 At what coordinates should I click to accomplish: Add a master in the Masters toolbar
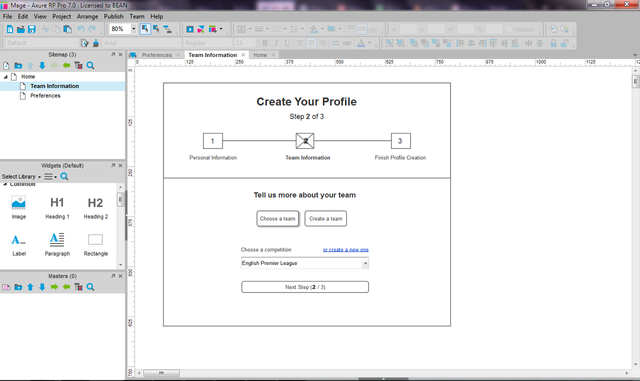pyautogui.click(x=6, y=287)
